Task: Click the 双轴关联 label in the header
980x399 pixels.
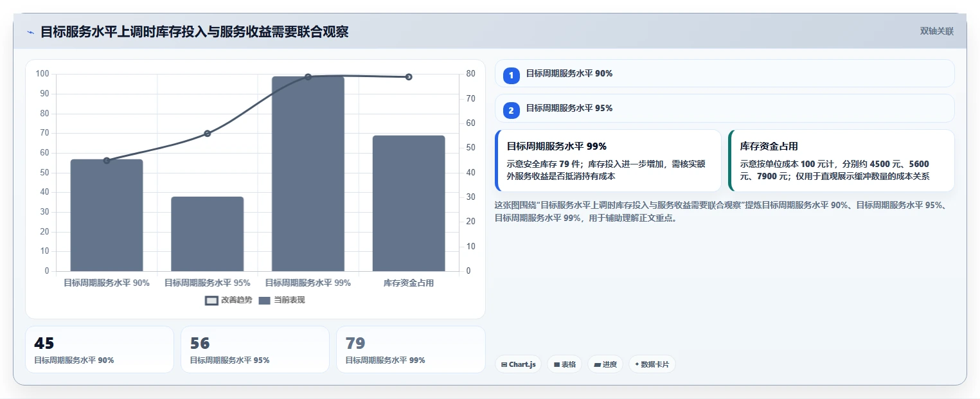Action: click(x=936, y=31)
